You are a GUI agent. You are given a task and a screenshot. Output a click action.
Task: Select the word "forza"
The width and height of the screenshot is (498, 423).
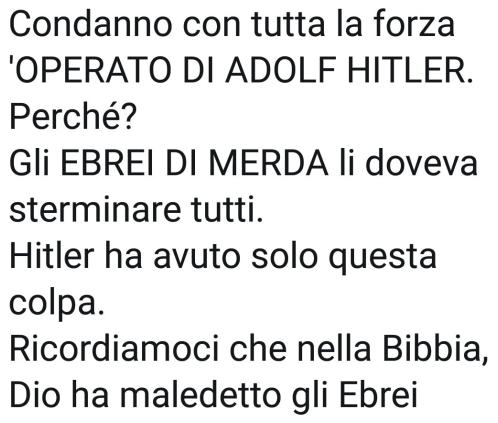click(x=414, y=24)
